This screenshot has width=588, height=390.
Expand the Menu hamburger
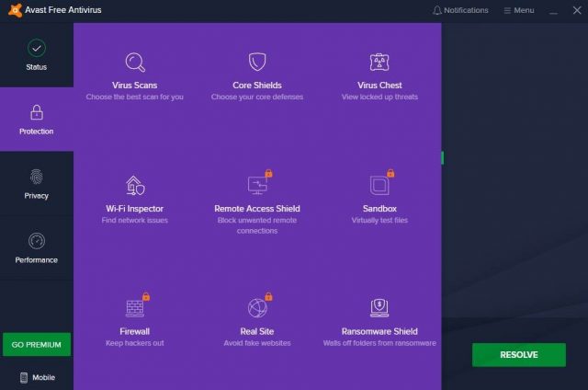click(519, 10)
